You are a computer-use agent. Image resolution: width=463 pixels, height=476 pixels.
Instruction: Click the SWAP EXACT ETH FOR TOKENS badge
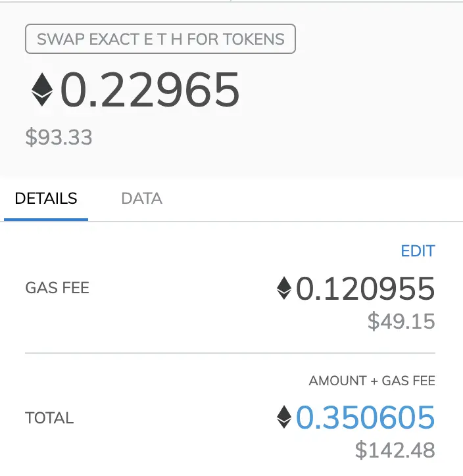(x=160, y=39)
